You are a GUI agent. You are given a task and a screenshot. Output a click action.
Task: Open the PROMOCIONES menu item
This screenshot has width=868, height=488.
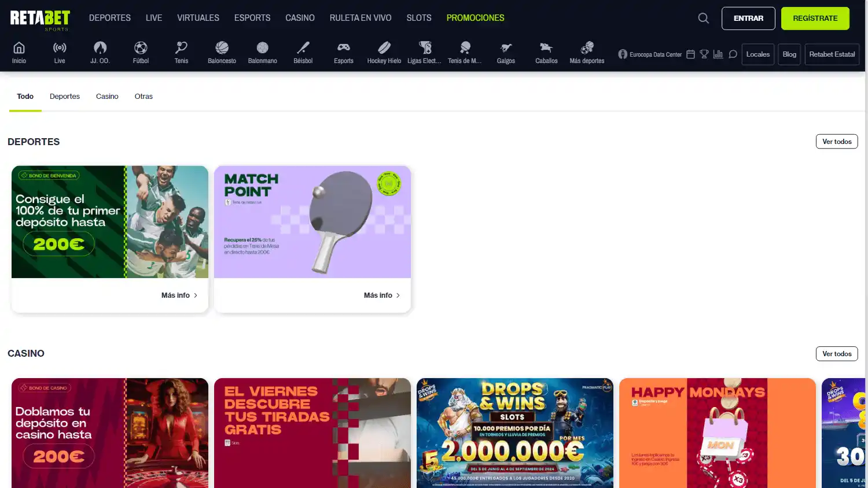pyautogui.click(x=475, y=18)
